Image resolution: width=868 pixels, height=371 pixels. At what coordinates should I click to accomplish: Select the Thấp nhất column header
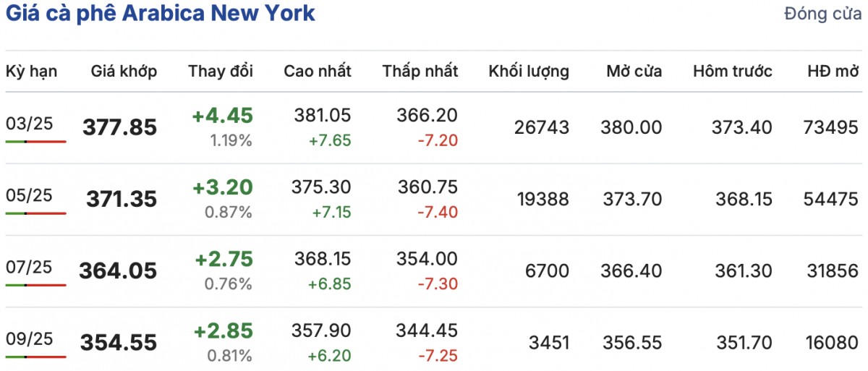[x=420, y=71]
